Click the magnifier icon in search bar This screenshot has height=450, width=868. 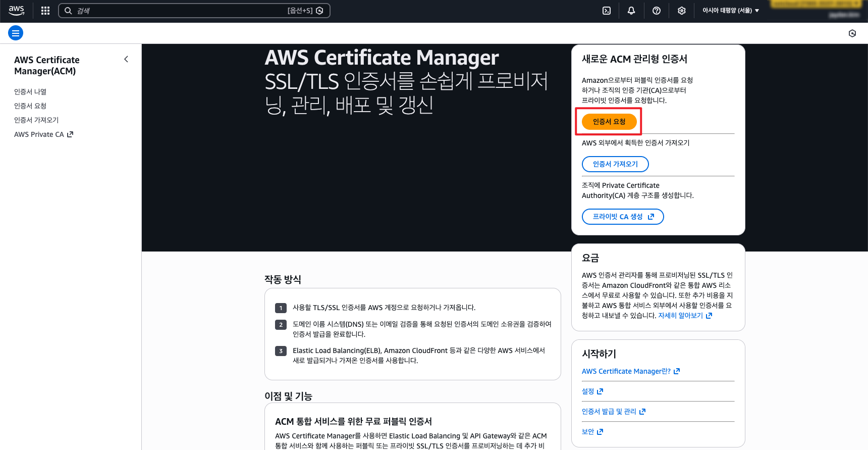68,11
